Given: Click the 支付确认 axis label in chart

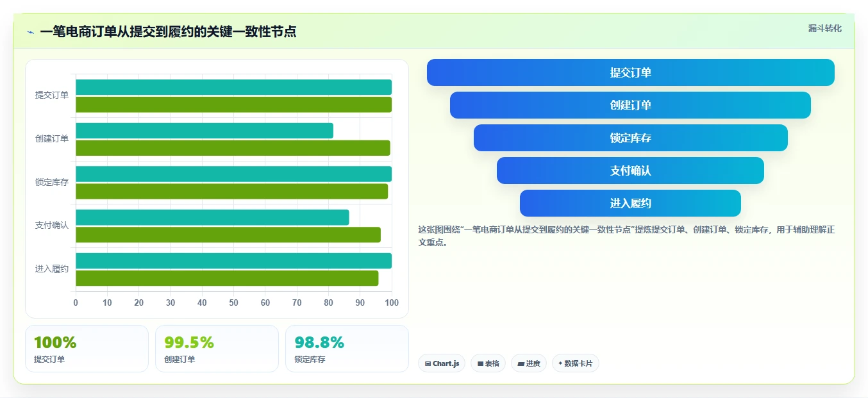Looking at the screenshot, I should (52, 225).
